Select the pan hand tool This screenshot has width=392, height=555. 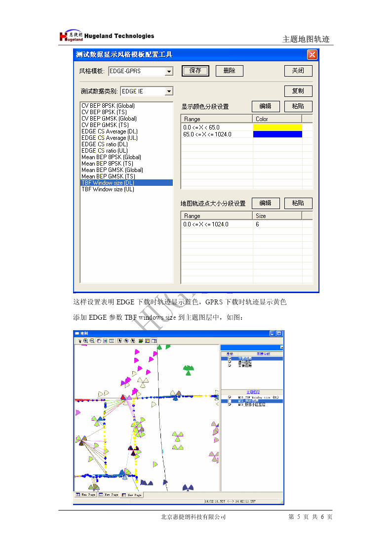99,341
